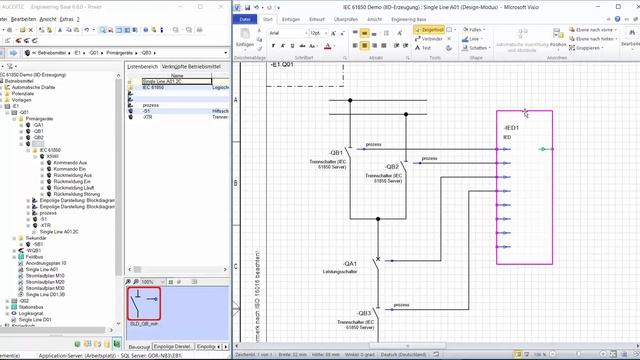Collapse the Primärgeräte folder node
The image size is (640, 360).
[14, 119]
